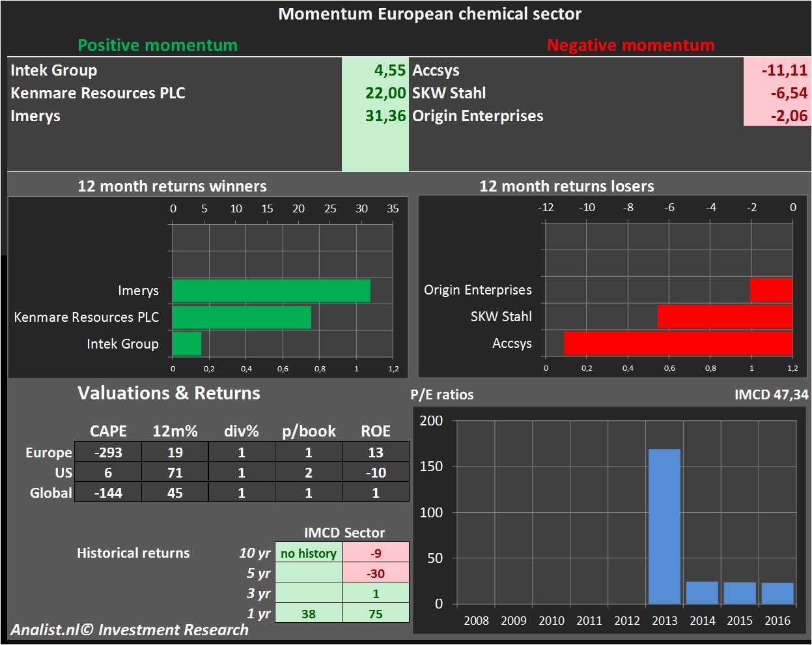Select the Kenmare Resources PLC green bar
The image size is (812, 645).
[x=242, y=317]
